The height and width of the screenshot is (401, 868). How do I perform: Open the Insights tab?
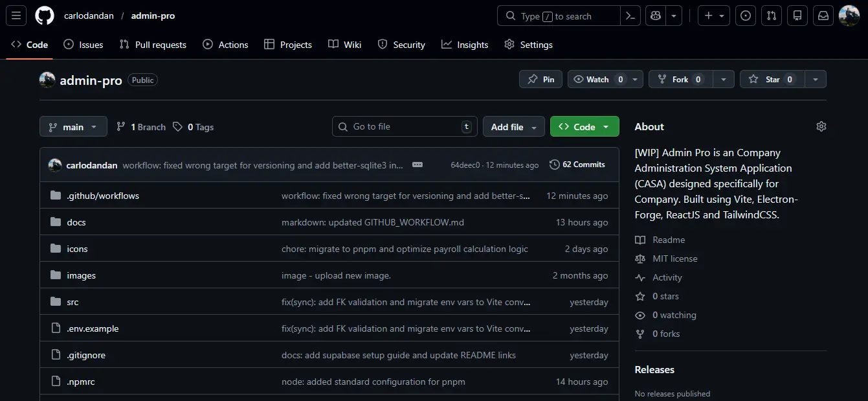465,45
